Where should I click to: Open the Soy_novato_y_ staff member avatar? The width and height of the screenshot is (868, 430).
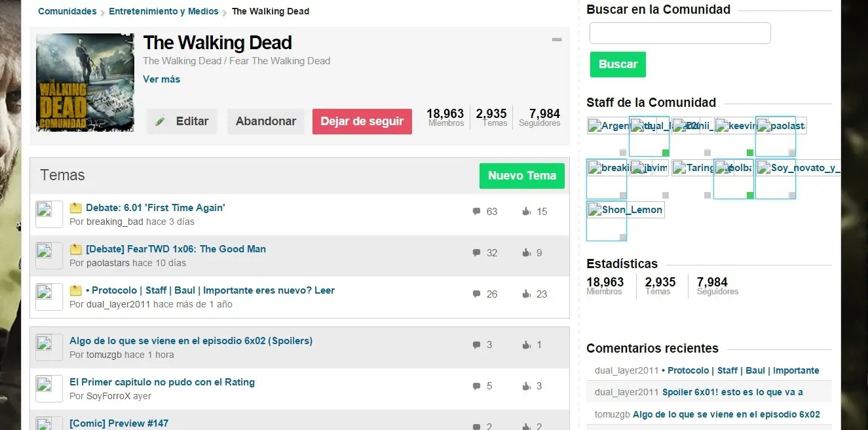coord(776,179)
